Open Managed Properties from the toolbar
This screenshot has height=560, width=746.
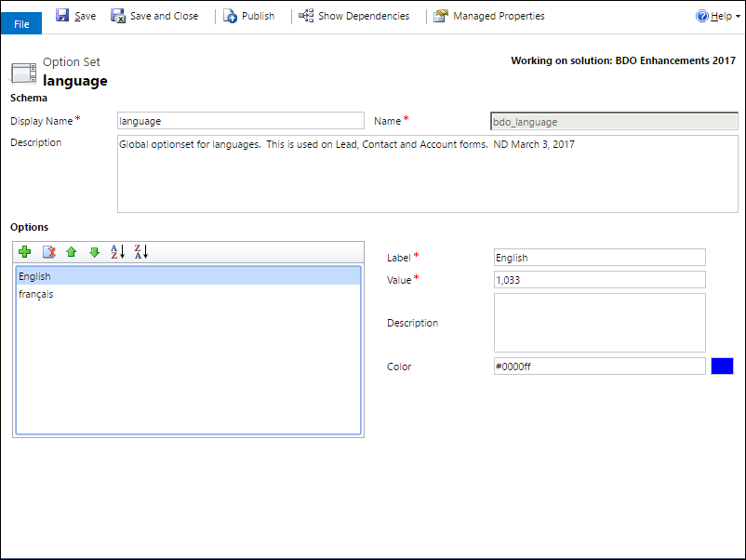tap(440, 15)
